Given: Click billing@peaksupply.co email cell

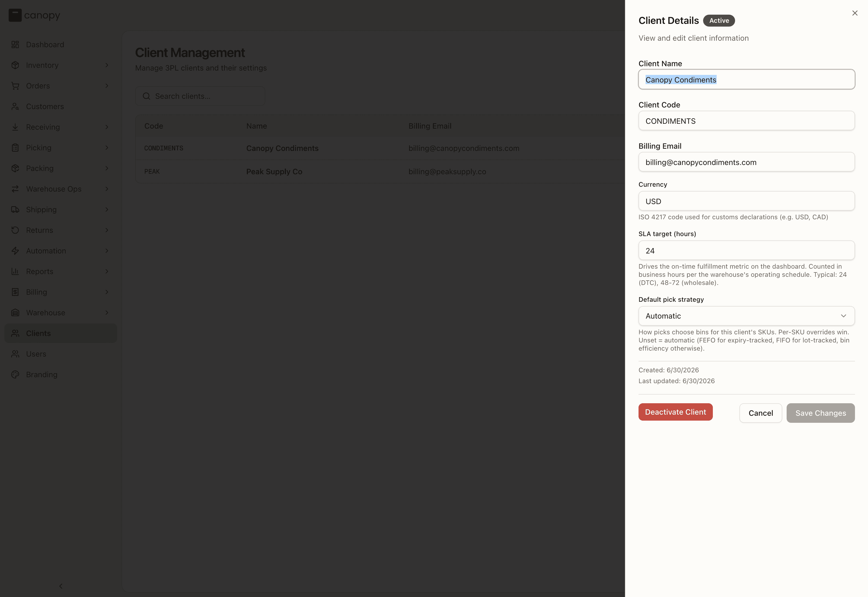Looking at the screenshot, I should 447,172.
